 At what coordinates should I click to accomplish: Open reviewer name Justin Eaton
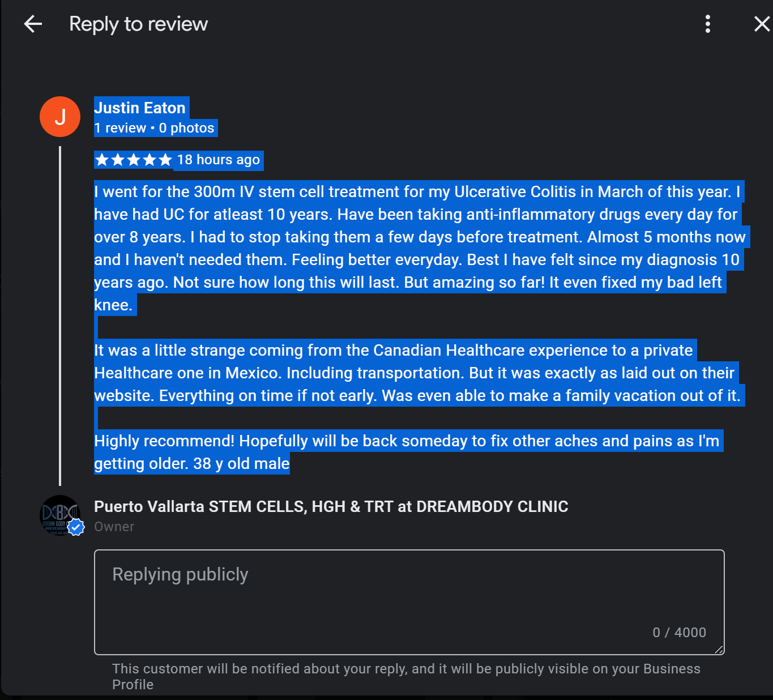coord(140,108)
